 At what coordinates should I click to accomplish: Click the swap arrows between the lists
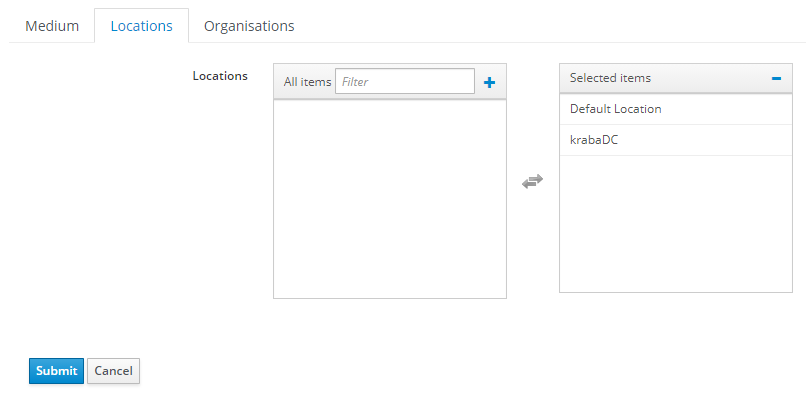[x=533, y=181]
